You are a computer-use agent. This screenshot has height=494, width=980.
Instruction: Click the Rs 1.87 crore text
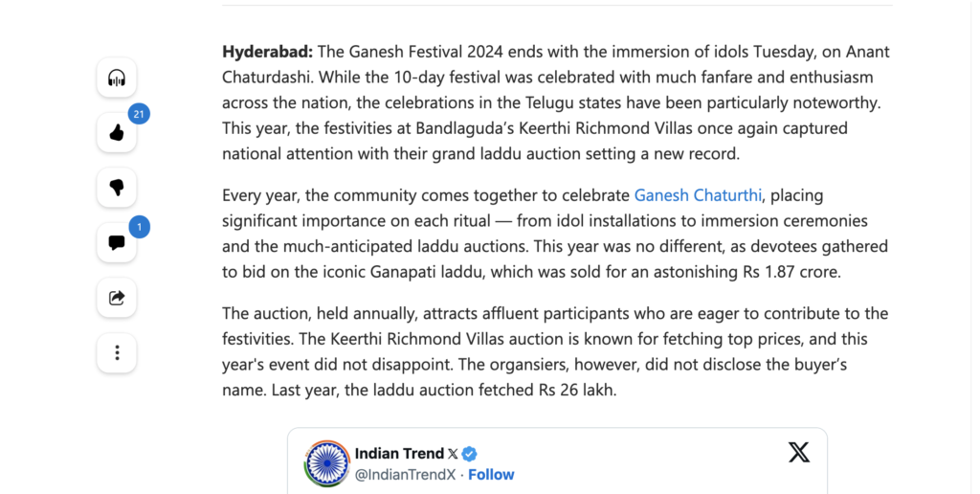[791, 271]
